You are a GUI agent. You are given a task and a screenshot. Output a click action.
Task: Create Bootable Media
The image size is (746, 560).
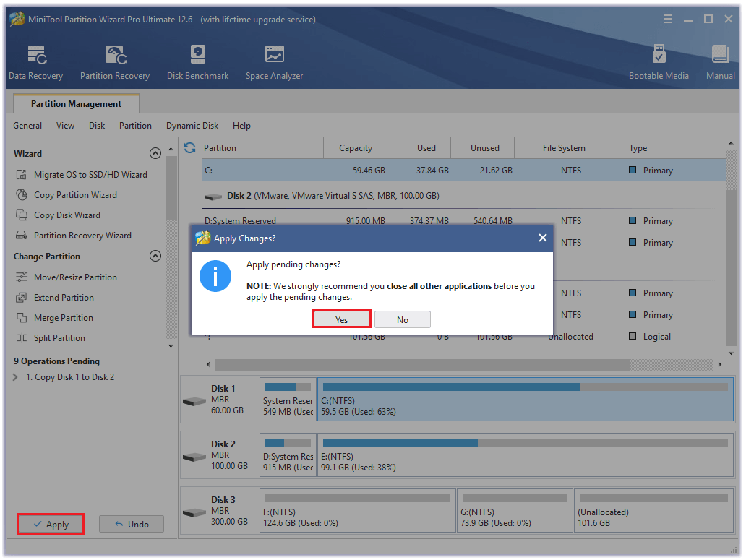coord(659,62)
